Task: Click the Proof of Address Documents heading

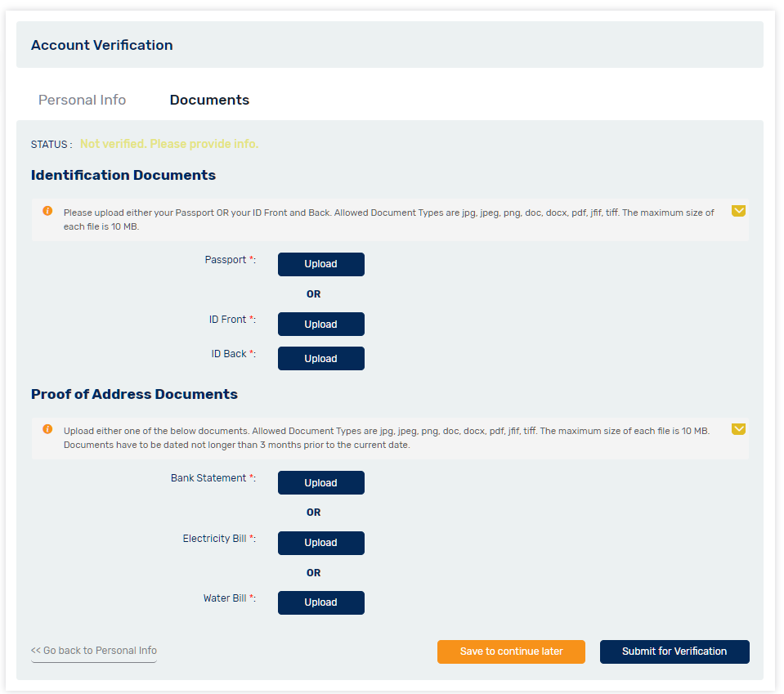Action: click(x=135, y=394)
